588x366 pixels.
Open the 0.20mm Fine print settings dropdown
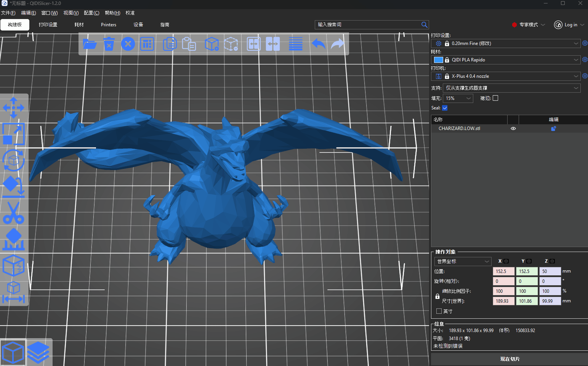(506, 43)
